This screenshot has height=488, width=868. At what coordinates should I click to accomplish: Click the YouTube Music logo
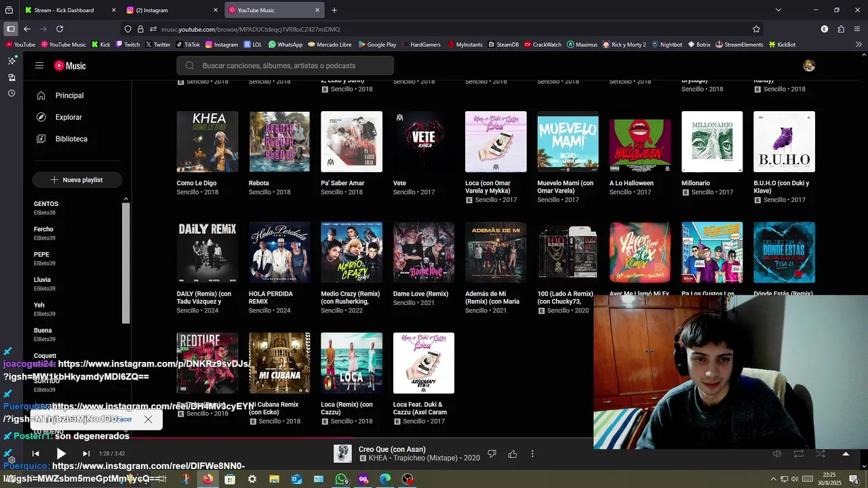70,66
